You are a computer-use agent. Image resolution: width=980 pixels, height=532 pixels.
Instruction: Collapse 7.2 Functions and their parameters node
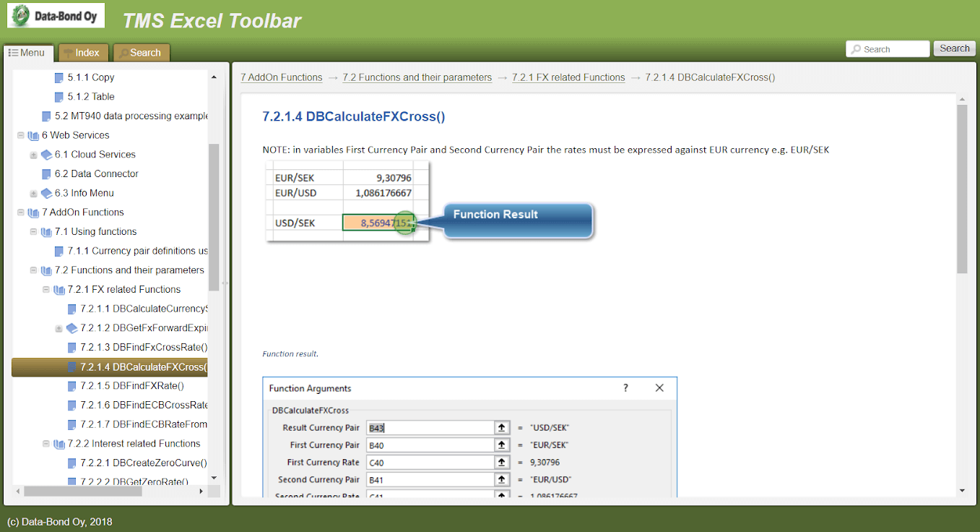tap(33, 270)
